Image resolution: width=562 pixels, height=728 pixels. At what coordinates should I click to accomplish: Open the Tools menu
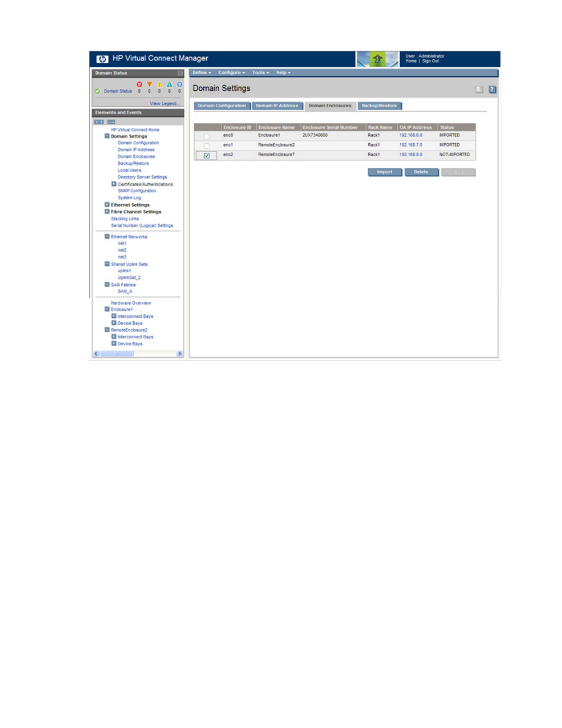tap(260, 73)
